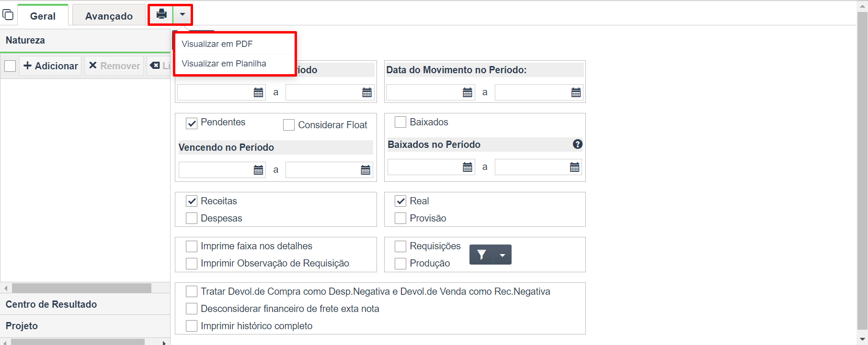Open the calendar for Data do Movimento end date
868x345 pixels.
[576, 92]
